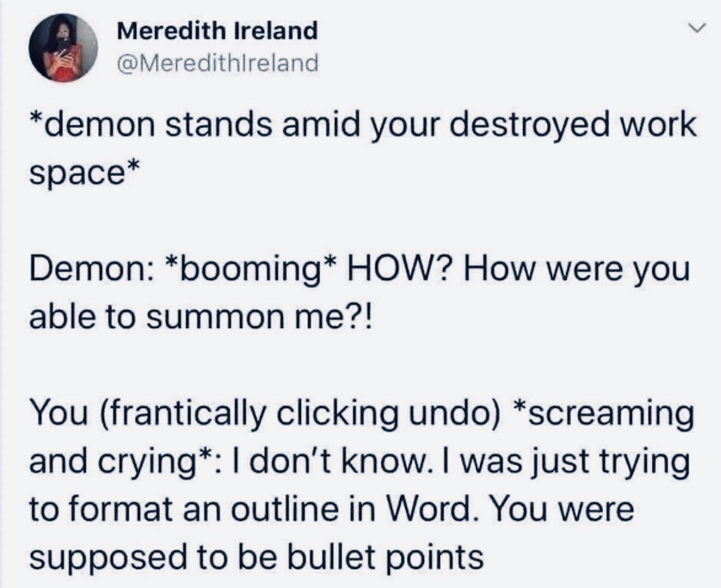
Task: Open the Meredith Ireland display name link
Action: [218, 32]
